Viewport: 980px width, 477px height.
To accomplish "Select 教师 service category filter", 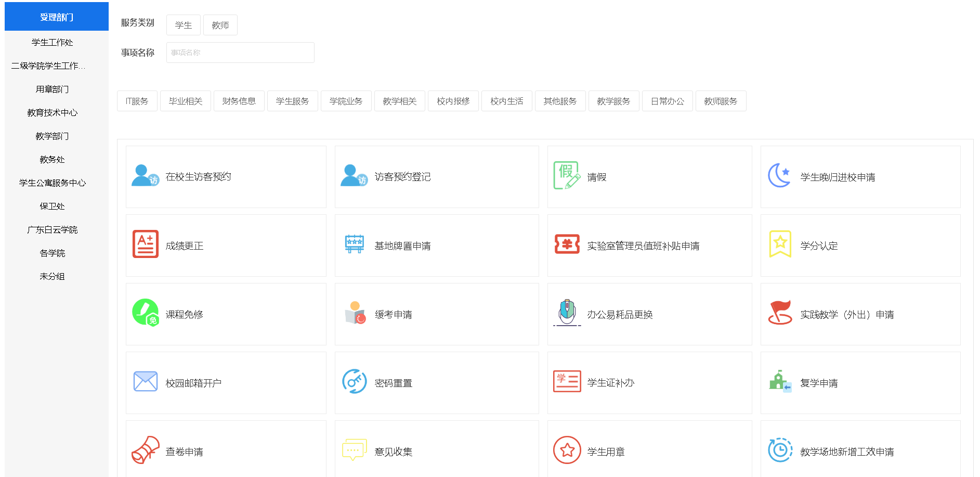I will click(220, 25).
